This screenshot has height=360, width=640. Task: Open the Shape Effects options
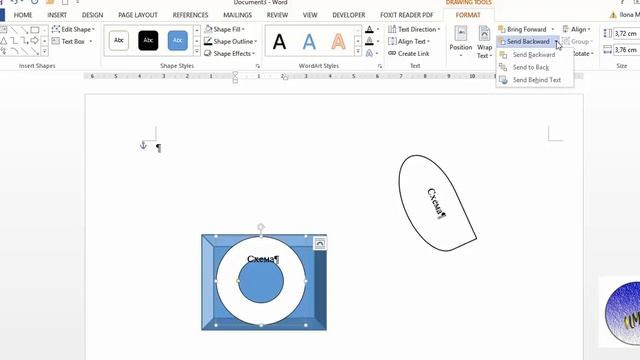click(x=229, y=53)
